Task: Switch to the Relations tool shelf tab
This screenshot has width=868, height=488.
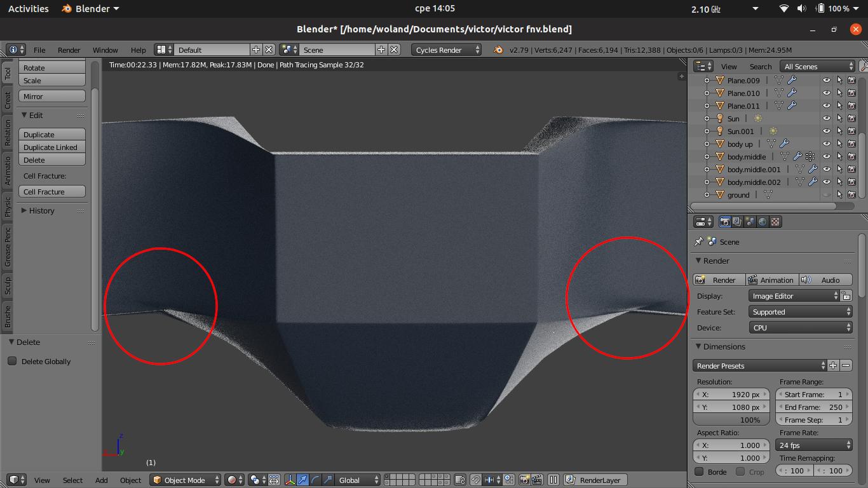Action: pos(8,132)
